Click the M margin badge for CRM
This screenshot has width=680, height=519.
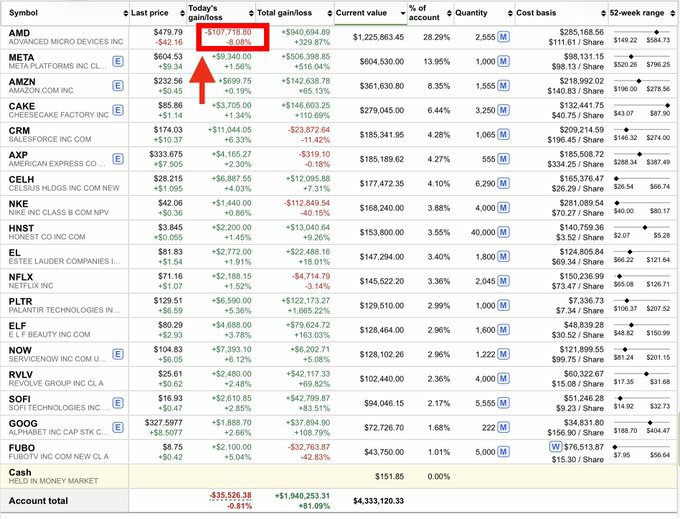pos(503,134)
